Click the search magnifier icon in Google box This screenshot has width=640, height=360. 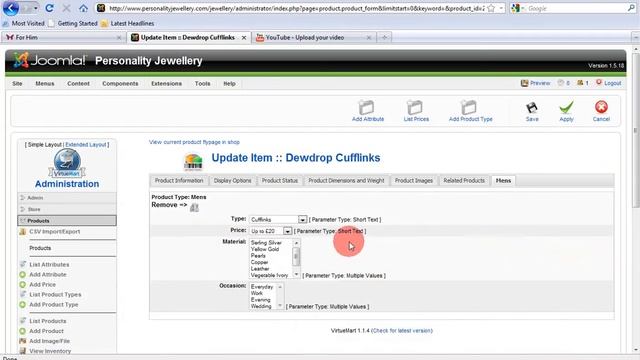tap(631, 8)
